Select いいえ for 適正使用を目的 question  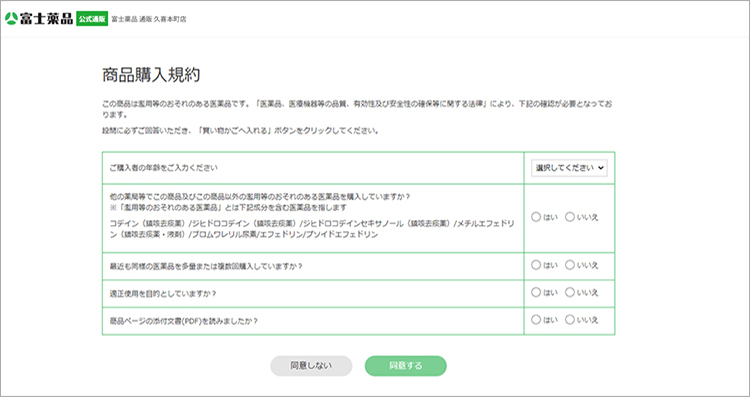tap(570, 292)
